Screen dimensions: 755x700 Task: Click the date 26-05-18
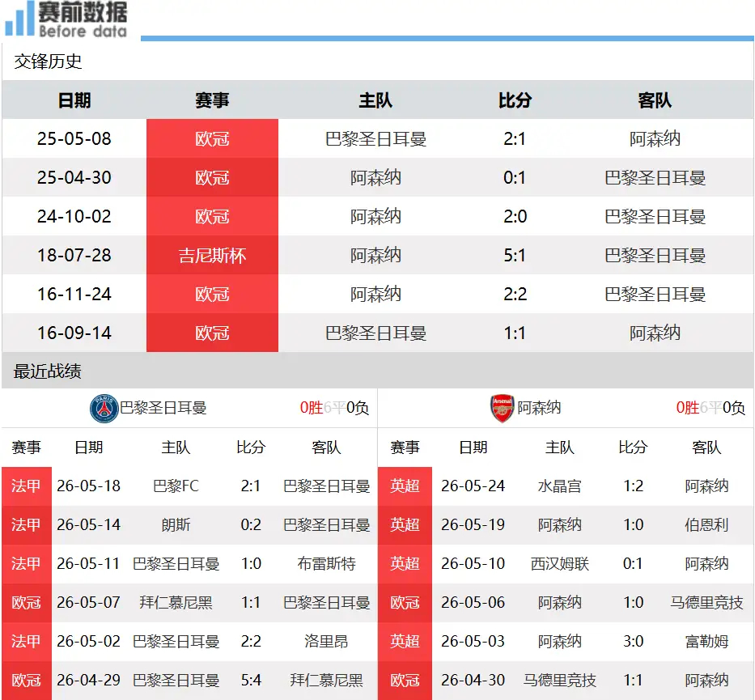click(x=88, y=486)
